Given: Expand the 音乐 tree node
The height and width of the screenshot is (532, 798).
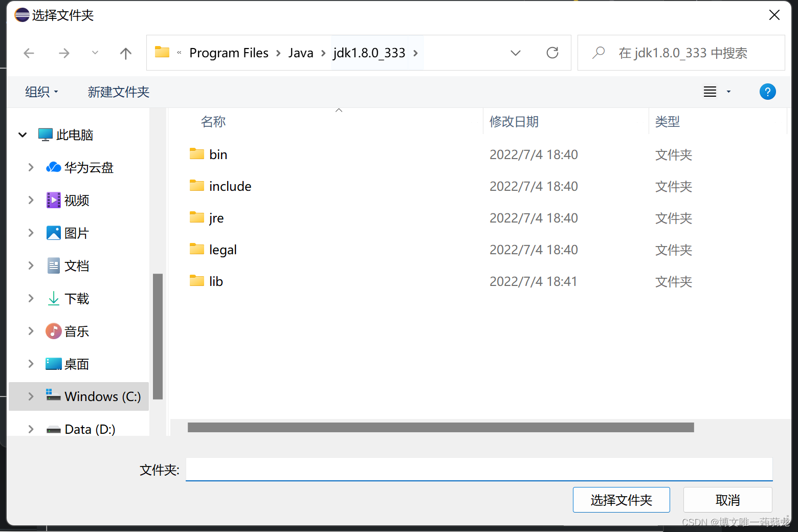Looking at the screenshot, I should pos(31,331).
